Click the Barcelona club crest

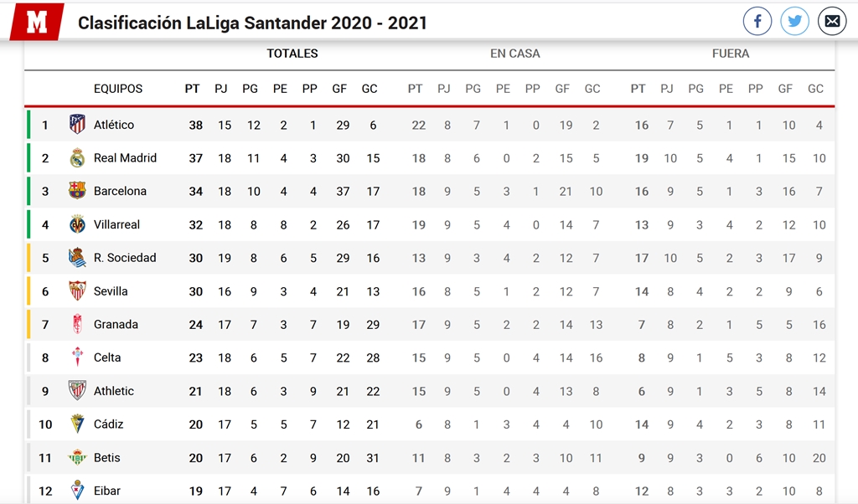(77, 191)
